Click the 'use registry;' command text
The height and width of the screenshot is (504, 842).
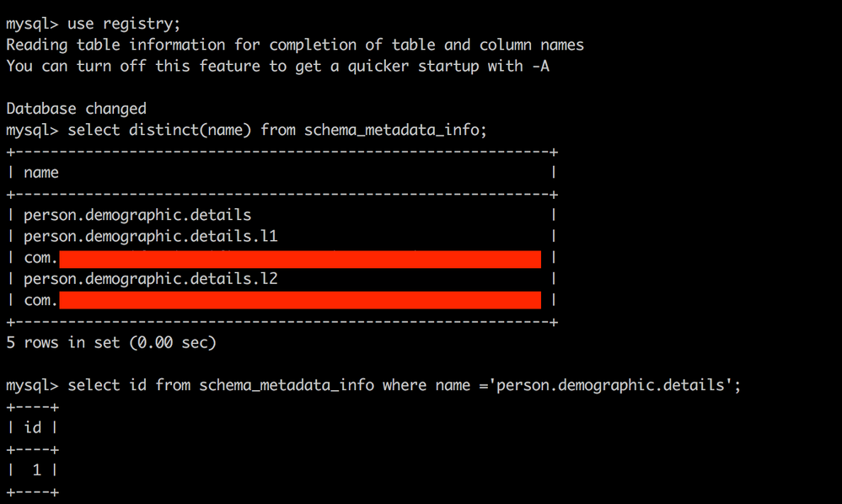(124, 24)
